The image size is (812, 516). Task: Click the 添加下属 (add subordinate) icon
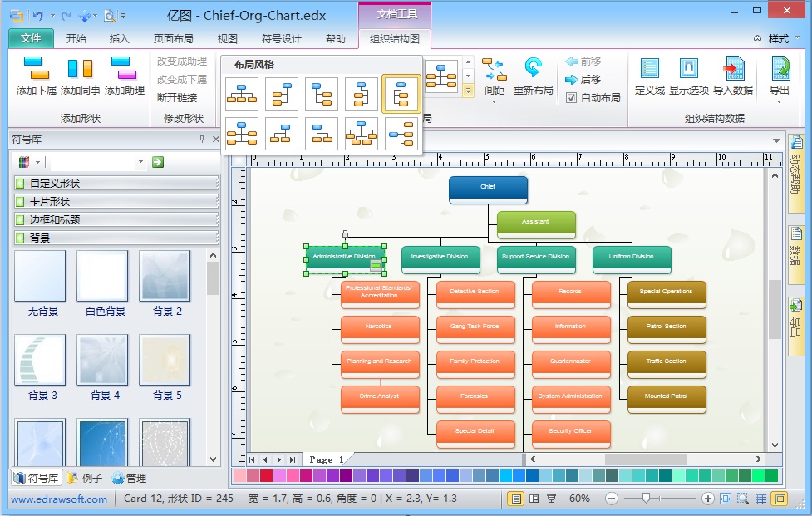click(36, 69)
